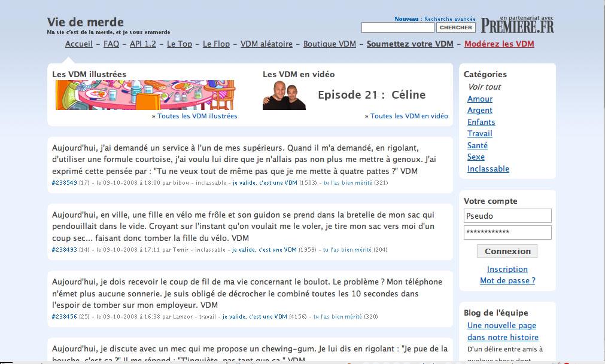The image size is (605, 364).
Task: Click Episode 21 : Céline title
Action: click(372, 95)
